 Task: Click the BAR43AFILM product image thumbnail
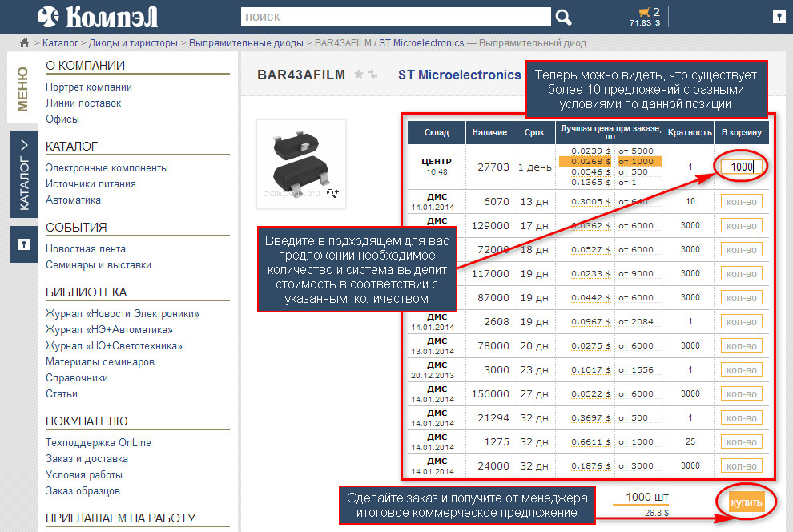pyautogui.click(x=300, y=164)
